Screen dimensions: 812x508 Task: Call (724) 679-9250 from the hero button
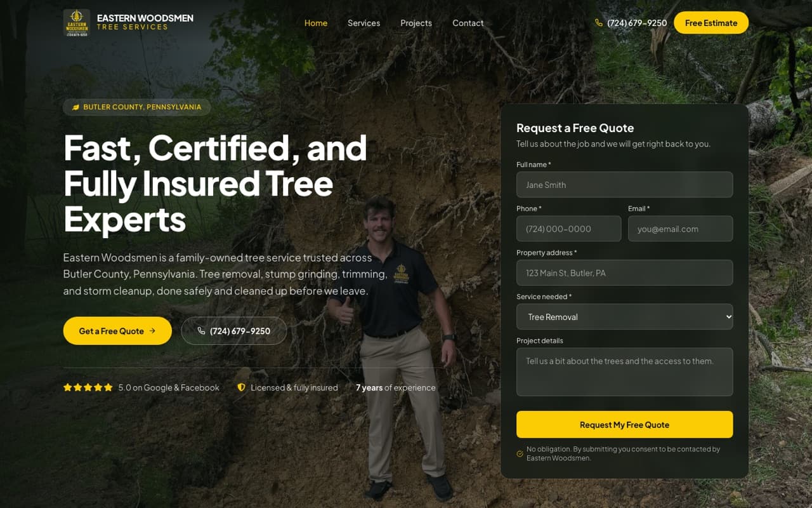(234, 331)
